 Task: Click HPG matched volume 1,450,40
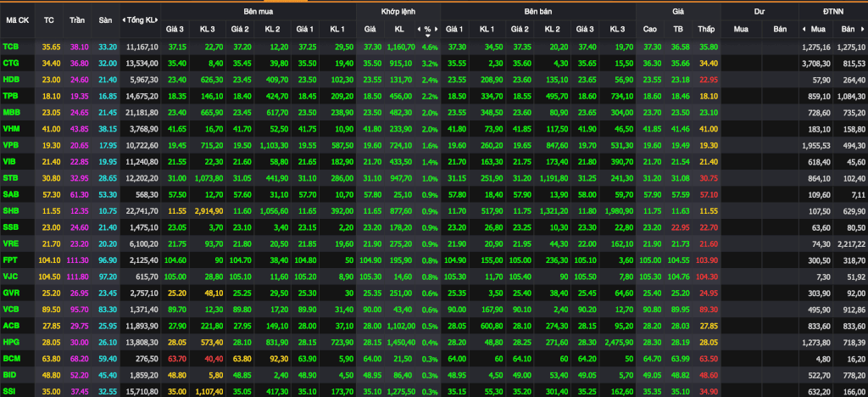[398, 342]
